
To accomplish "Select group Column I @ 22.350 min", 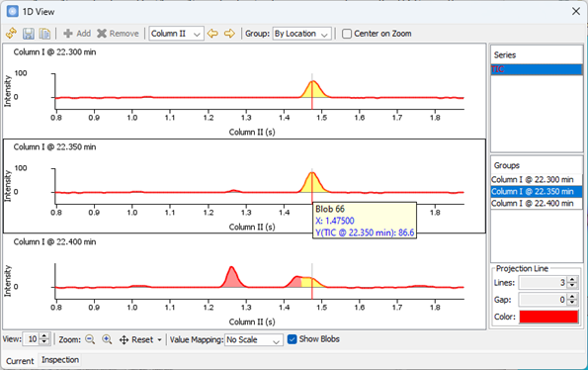I will [x=537, y=191].
